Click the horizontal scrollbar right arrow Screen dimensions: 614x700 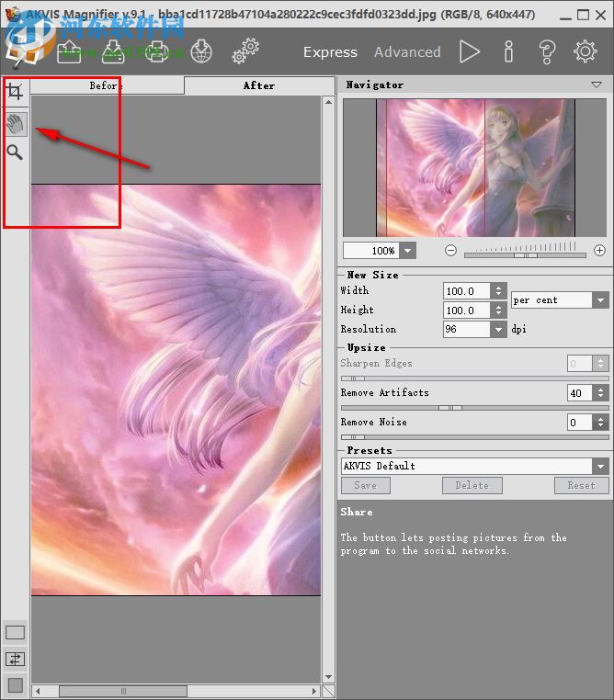tap(315, 691)
